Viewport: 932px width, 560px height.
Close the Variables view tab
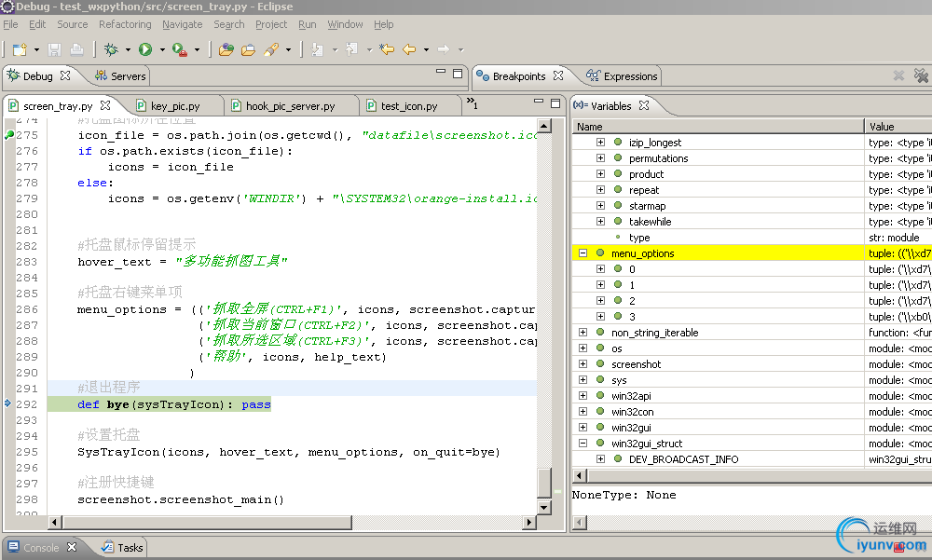(644, 105)
